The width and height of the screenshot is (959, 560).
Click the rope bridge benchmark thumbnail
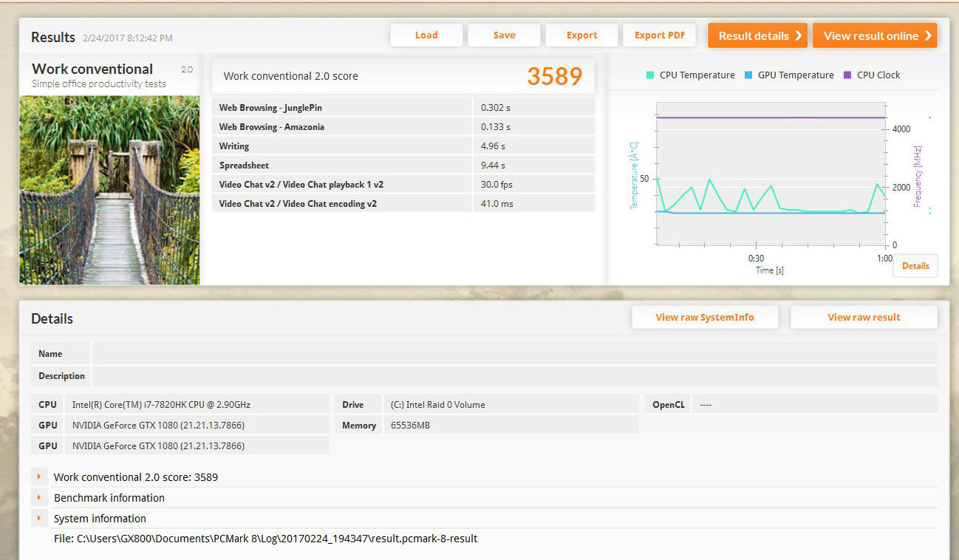(x=109, y=190)
